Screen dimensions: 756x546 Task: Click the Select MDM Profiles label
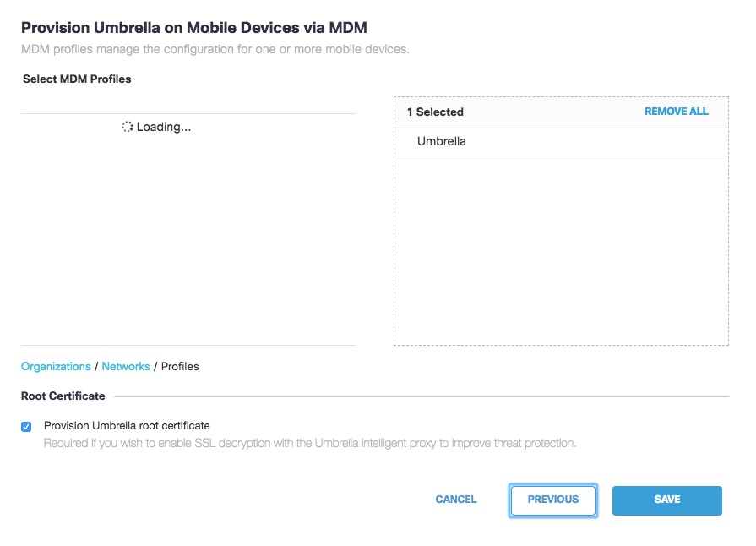pyautogui.click(x=77, y=79)
